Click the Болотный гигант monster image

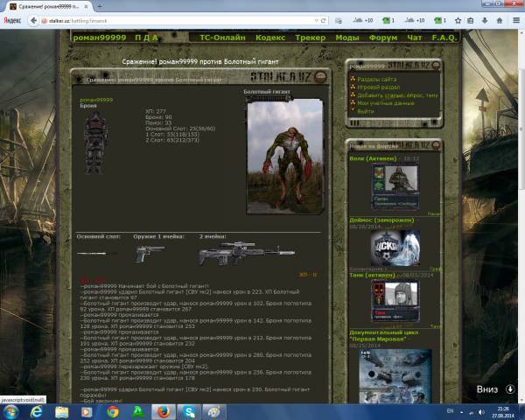click(285, 157)
